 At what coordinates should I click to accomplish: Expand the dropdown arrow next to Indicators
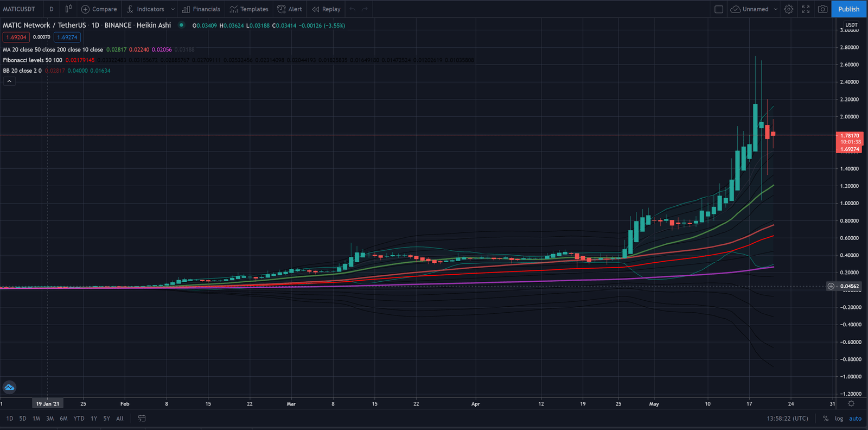173,9
